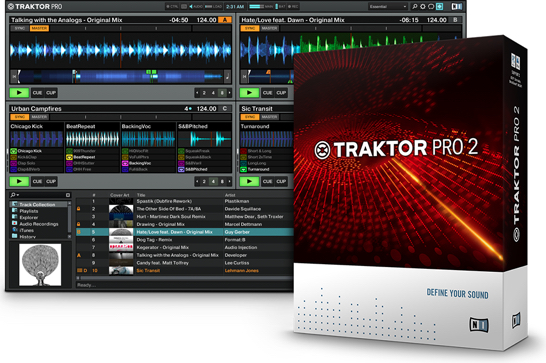Start playback on Deck A
The width and height of the screenshot is (546, 363).
tap(19, 93)
